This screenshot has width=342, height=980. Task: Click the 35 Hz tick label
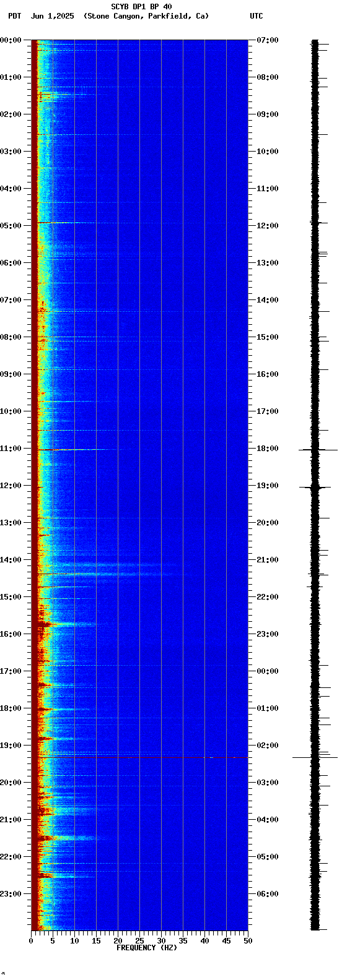click(x=183, y=941)
